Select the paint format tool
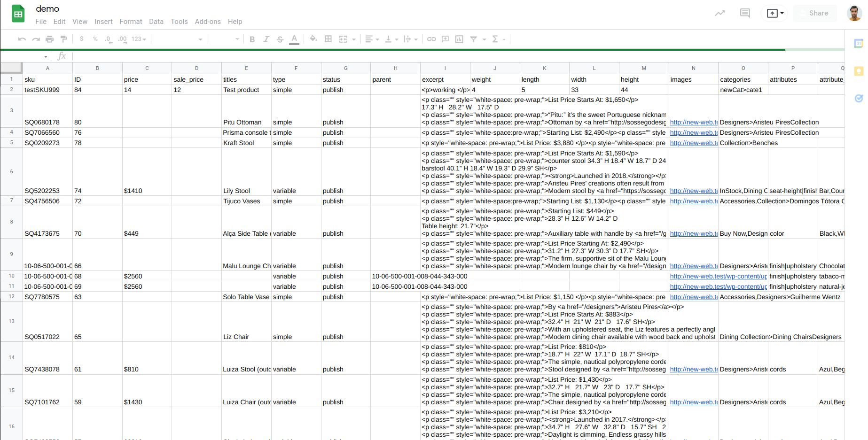 click(64, 39)
